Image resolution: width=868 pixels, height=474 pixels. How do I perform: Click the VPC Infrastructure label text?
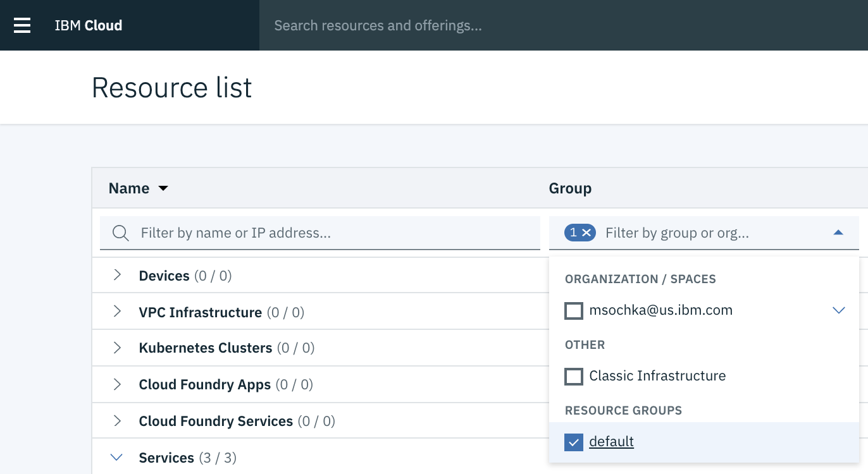coord(200,312)
